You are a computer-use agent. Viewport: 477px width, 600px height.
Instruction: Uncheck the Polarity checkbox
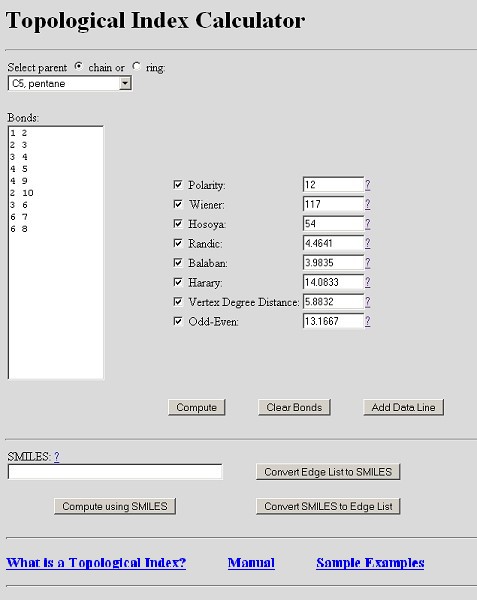pos(178,185)
